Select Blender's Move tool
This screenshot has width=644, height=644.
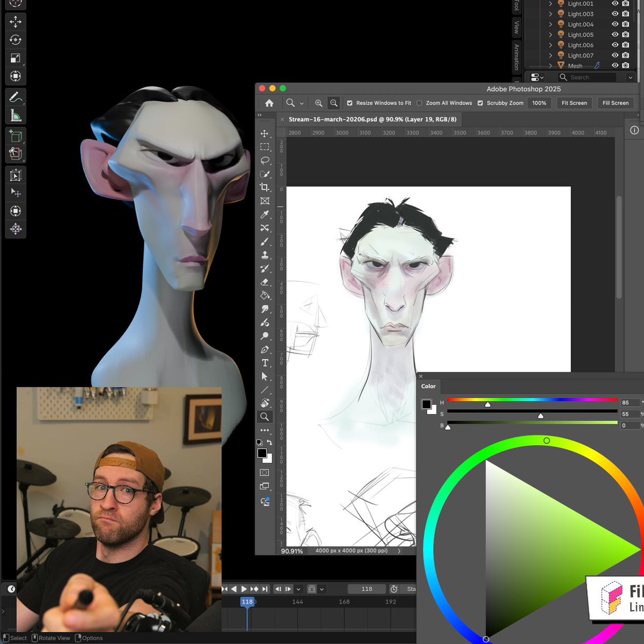[x=16, y=21]
